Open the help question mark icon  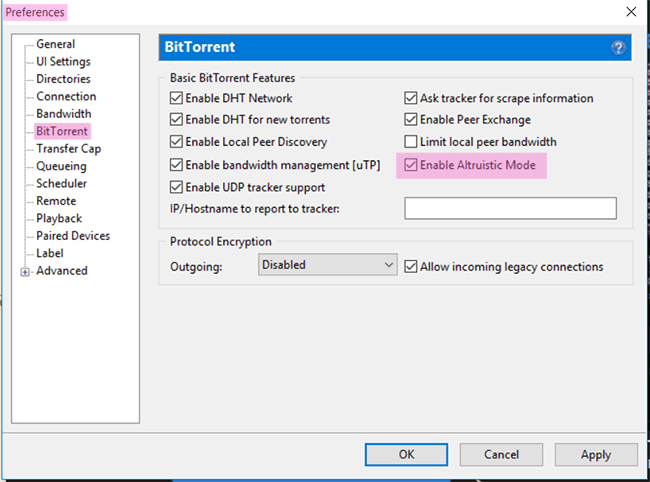(618, 48)
